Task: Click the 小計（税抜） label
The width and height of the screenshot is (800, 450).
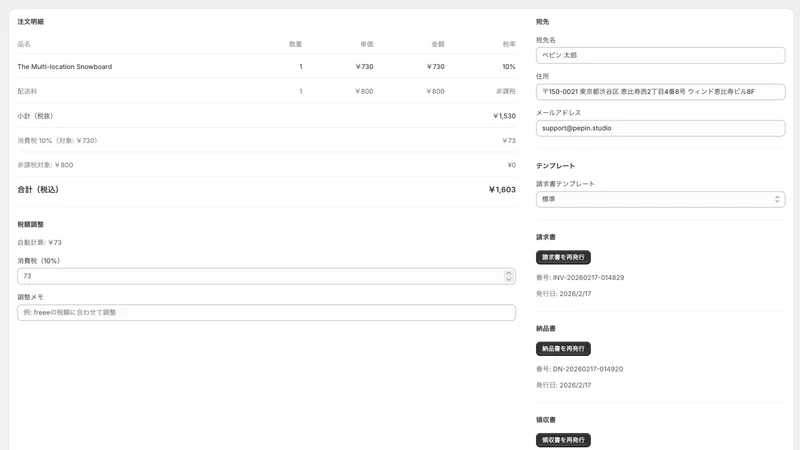Action: click(35, 116)
